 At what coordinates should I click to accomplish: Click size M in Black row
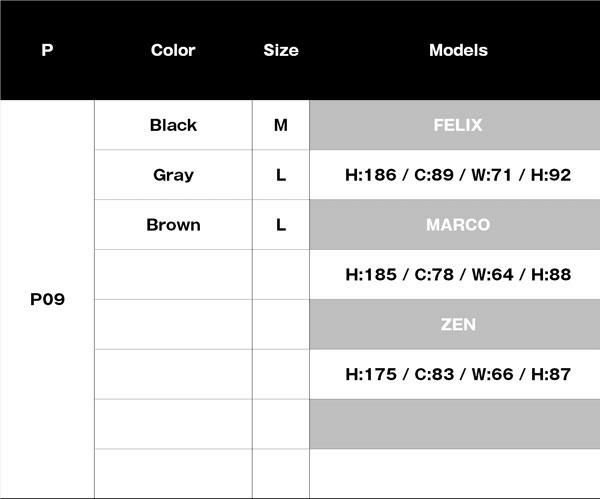click(281, 125)
